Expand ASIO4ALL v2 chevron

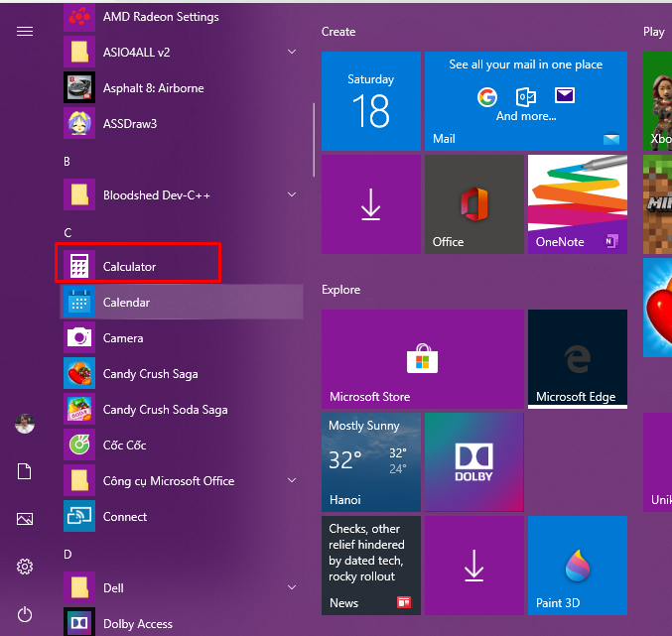pyautogui.click(x=292, y=52)
